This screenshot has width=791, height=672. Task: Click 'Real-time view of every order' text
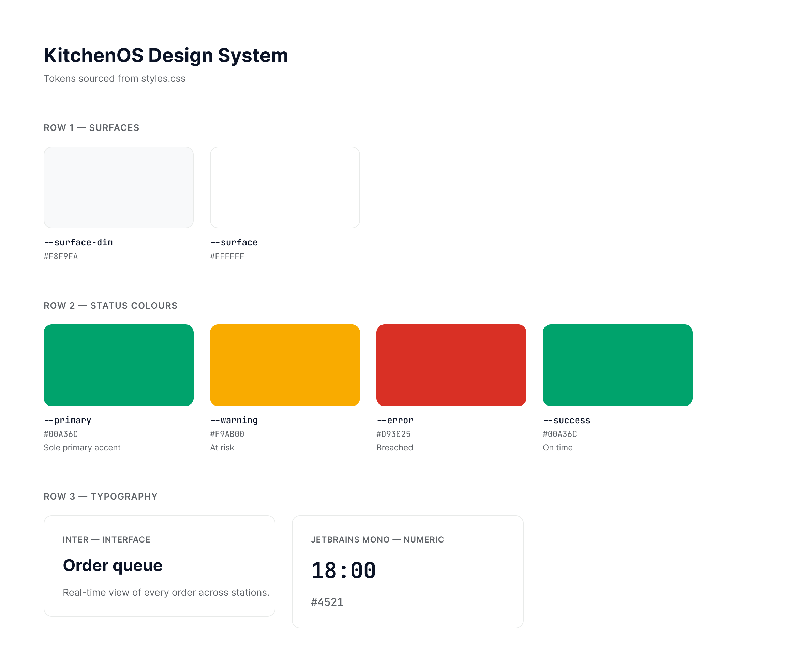point(166,592)
